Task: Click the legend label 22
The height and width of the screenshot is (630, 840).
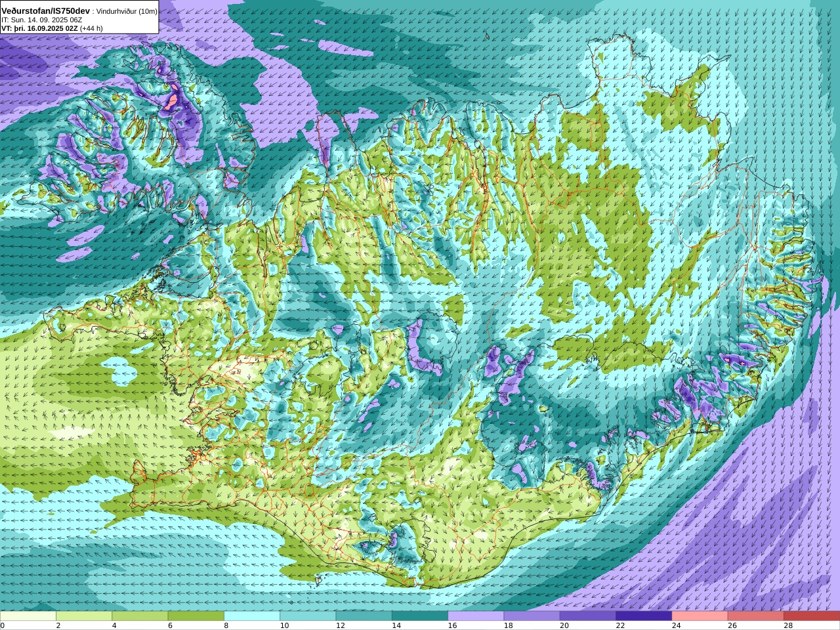Action: 620,625
